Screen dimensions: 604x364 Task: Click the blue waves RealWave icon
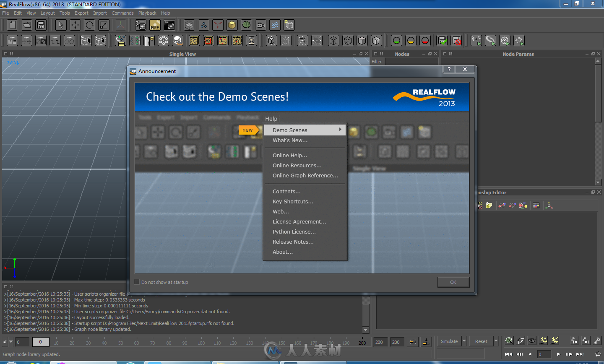tap(275, 25)
